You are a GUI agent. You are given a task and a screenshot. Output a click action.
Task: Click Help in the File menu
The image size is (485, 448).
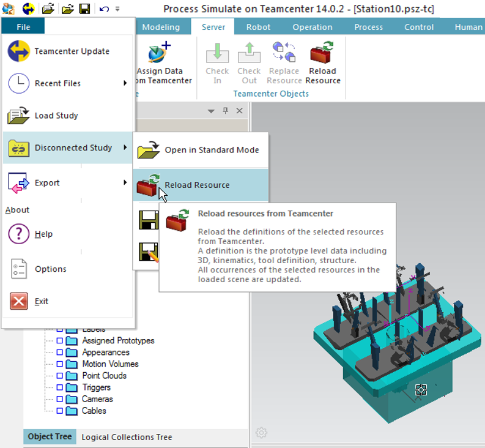[43, 234]
